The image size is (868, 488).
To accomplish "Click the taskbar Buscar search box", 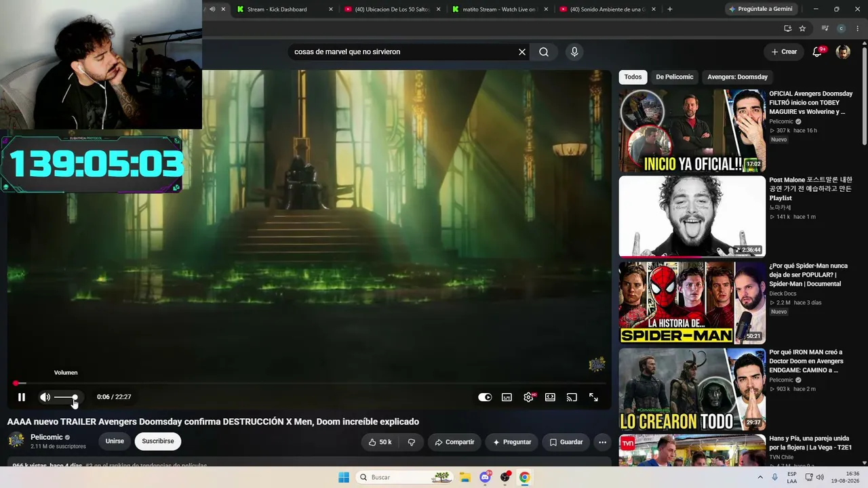I will pyautogui.click(x=405, y=477).
